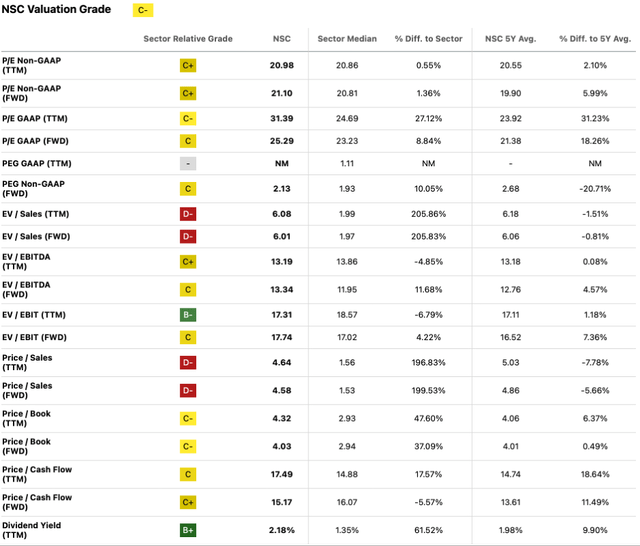Click the C+ badge for Price / Cash Flow (FWD)
This screenshot has height=546, width=640.
pyautogui.click(x=188, y=501)
